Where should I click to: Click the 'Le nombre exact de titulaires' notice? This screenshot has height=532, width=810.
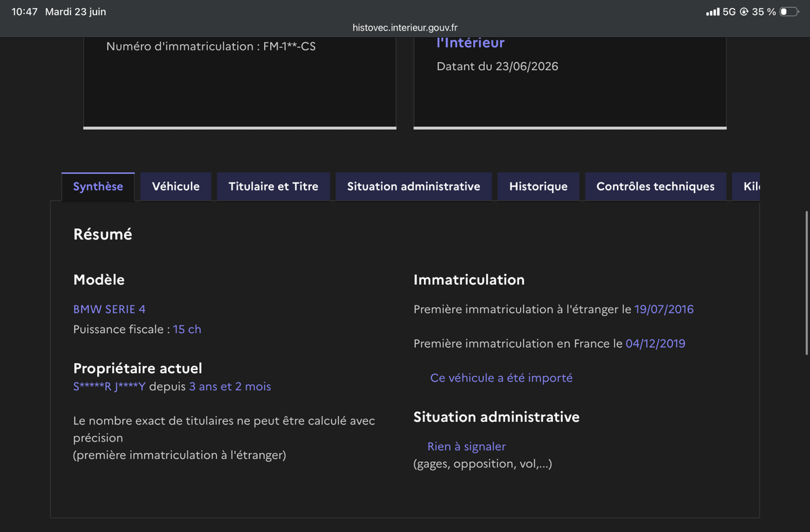click(224, 437)
